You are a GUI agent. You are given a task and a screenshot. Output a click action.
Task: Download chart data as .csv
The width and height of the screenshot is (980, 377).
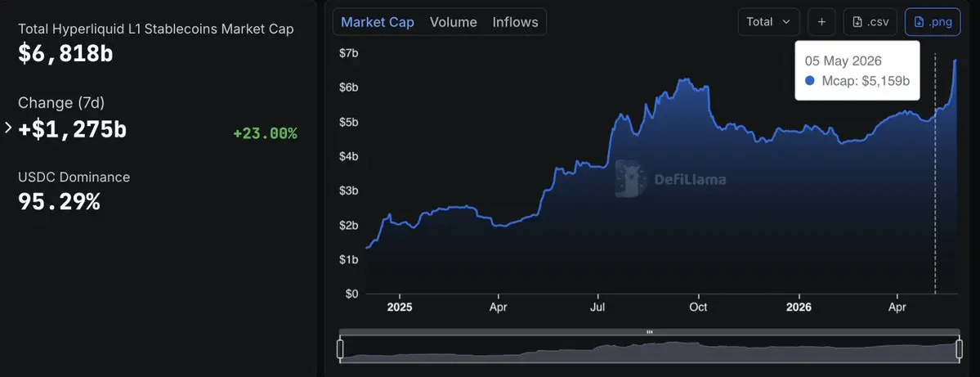coord(870,22)
